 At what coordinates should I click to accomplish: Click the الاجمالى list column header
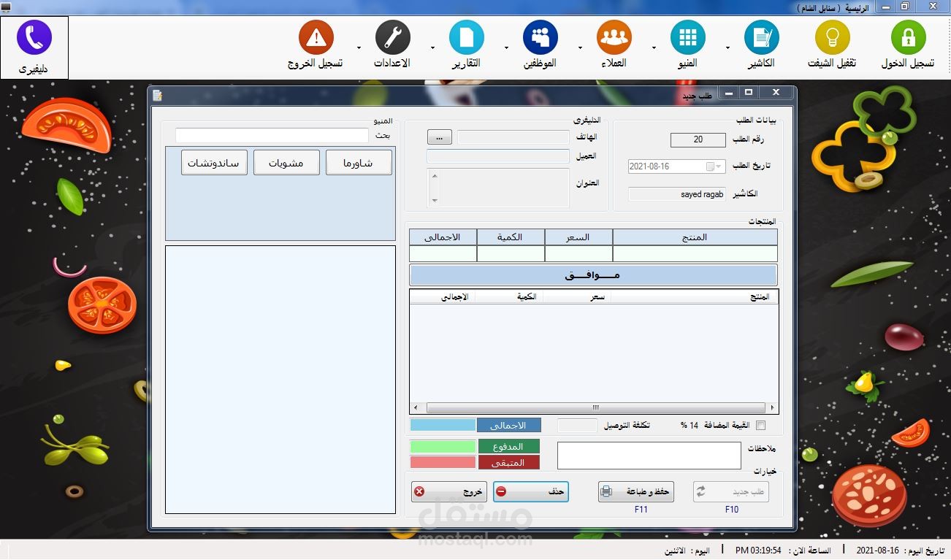click(x=442, y=297)
